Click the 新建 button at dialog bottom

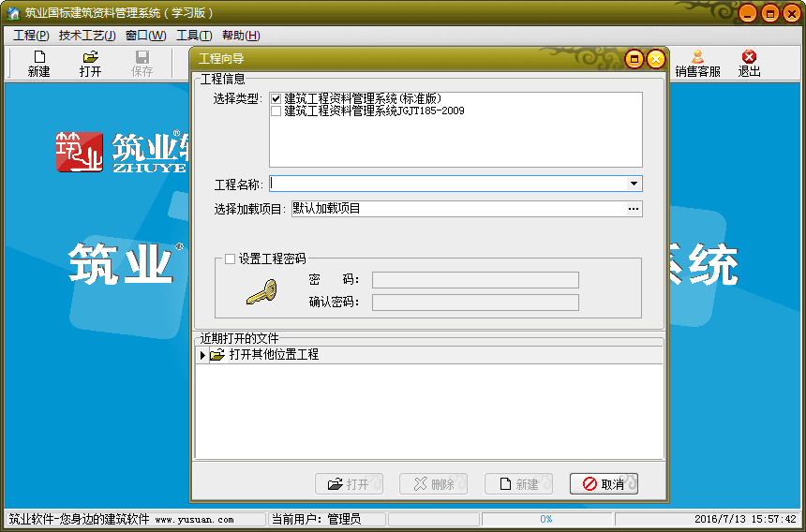pyautogui.click(x=518, y=483)
